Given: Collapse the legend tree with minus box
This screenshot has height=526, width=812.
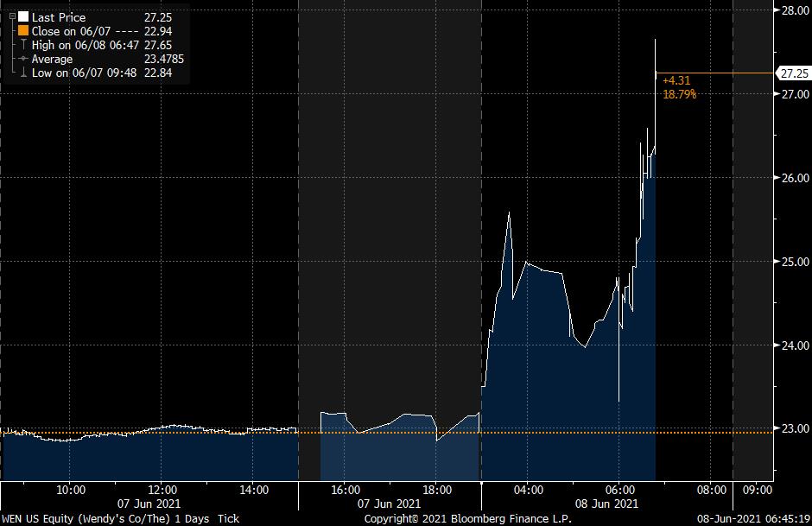Looking at the screenshot, I should (x=11, y=16).
